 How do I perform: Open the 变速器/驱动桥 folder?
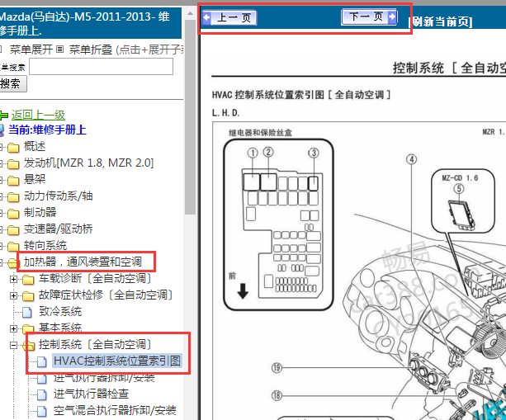click(59, 229)
